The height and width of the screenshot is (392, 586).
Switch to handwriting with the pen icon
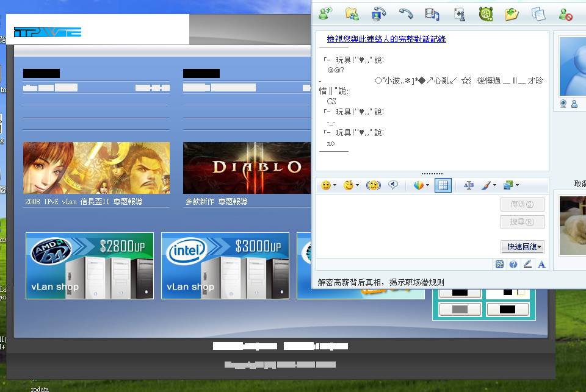[x=527, y=265]
